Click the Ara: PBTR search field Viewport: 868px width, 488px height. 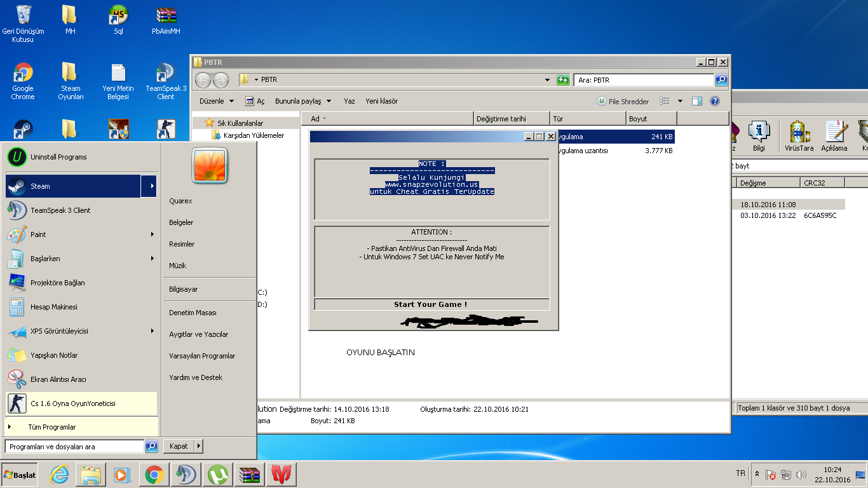[x=644, y=80]
